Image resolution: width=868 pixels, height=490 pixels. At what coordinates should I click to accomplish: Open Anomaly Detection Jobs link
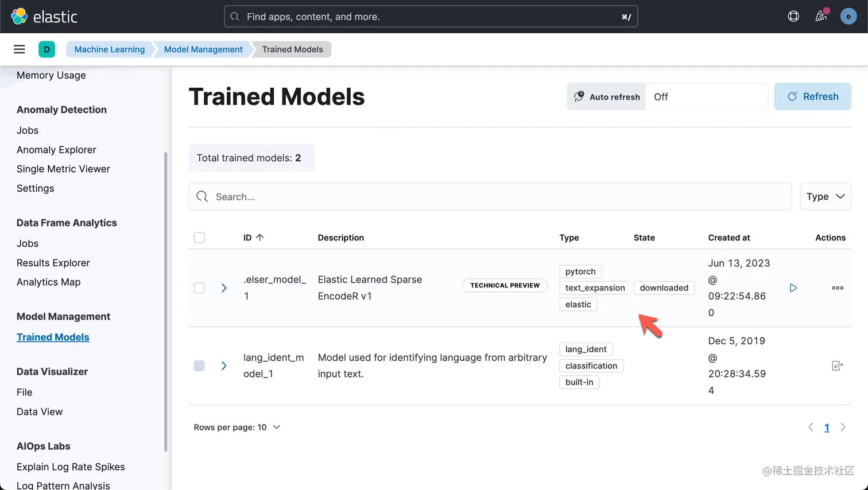(x=28, y=130)
